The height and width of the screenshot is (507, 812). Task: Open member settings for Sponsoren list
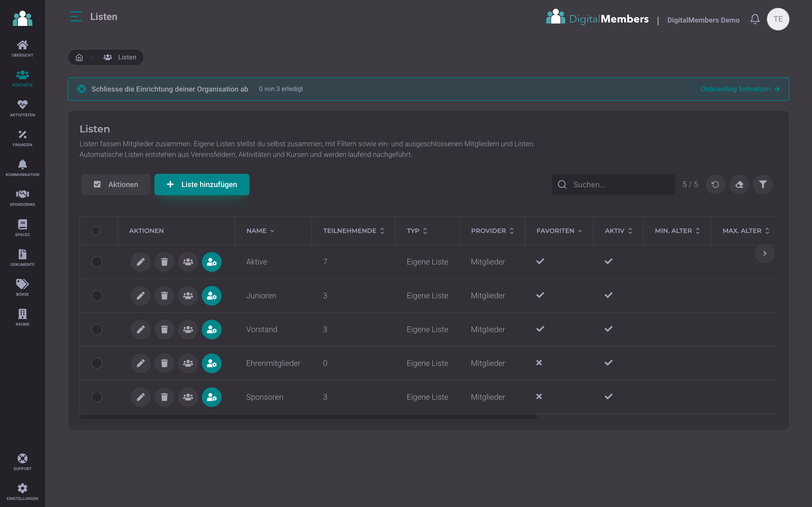click(x=212, y=397)
